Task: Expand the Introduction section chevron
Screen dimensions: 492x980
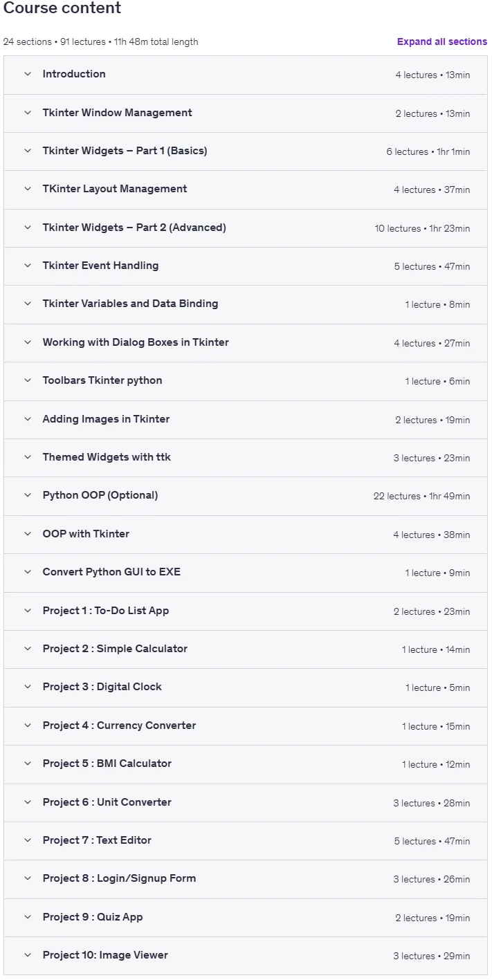Action: (x=28, y=74)
